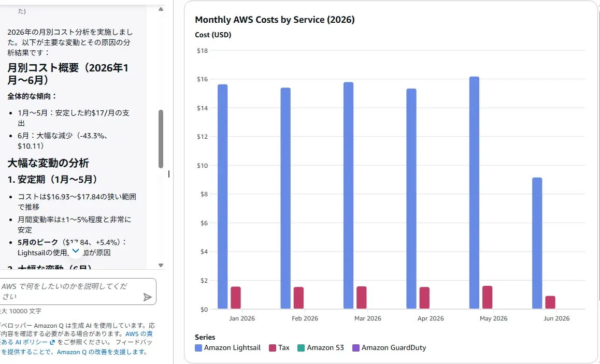Click the panel divider handle beside the chat
Viewport: 600px width, 364px height.
click(x=169, y=174)
